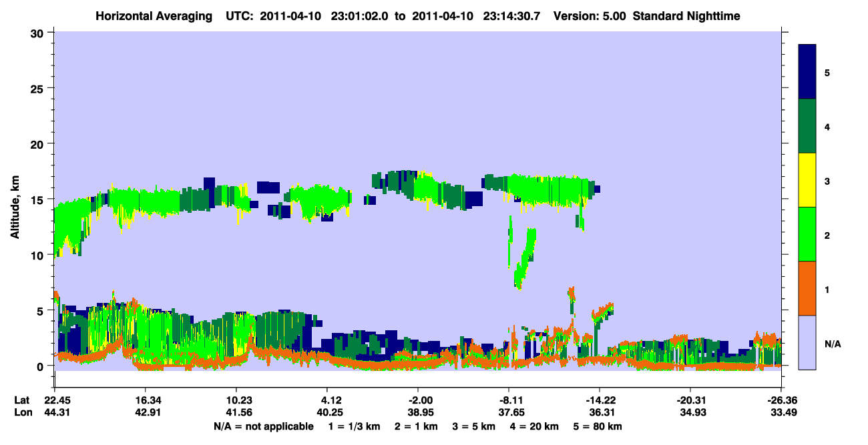The image size is (868, 445).
Task: Click the dark blue color bar segment 5
Action: coord(807,71)
